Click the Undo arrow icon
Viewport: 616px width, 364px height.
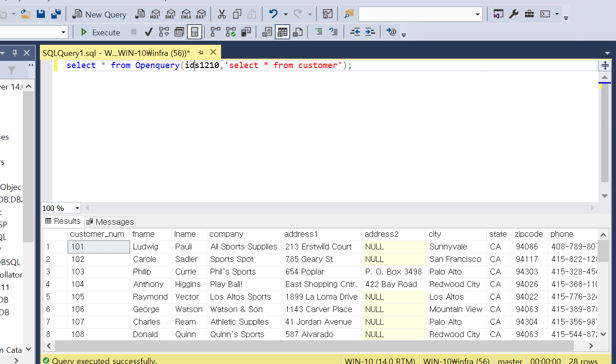pos(273,14)
